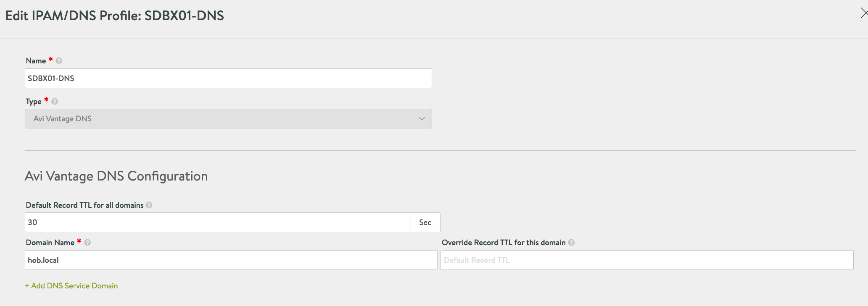Viewport: 868px width, 306px height.
Task: Click the hob.local domain name field
Action: point(231,260)
